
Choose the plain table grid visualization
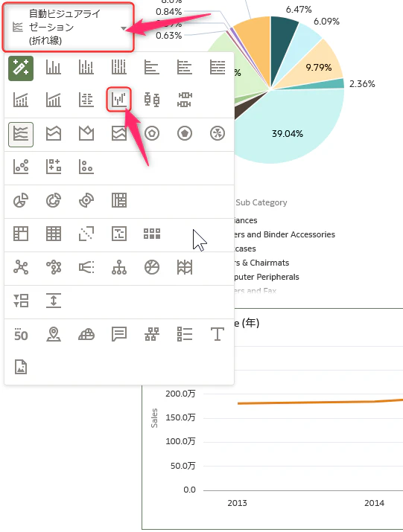[x=54, y=234]
